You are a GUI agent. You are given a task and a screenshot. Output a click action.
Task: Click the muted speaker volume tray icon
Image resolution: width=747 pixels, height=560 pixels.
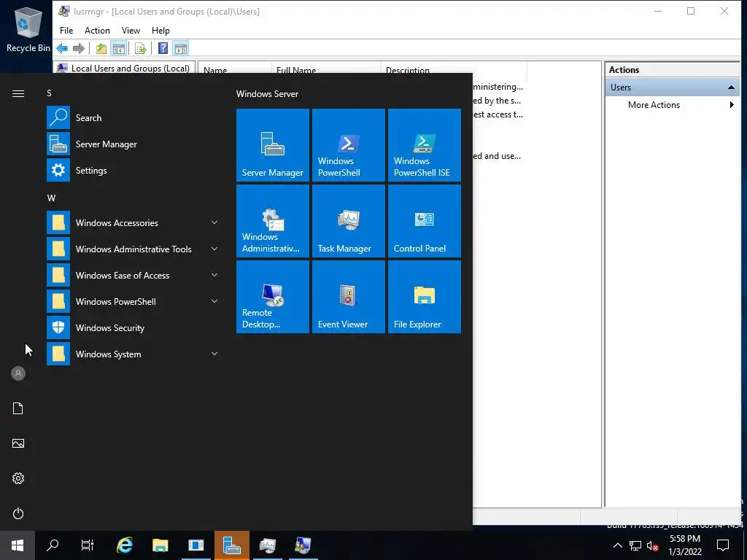[x=652, y=545]
